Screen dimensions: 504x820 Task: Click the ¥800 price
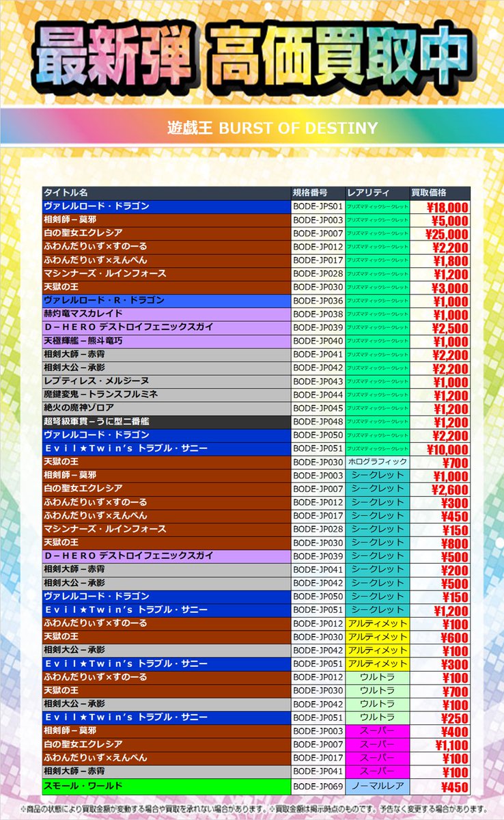[x=456, y=544]
